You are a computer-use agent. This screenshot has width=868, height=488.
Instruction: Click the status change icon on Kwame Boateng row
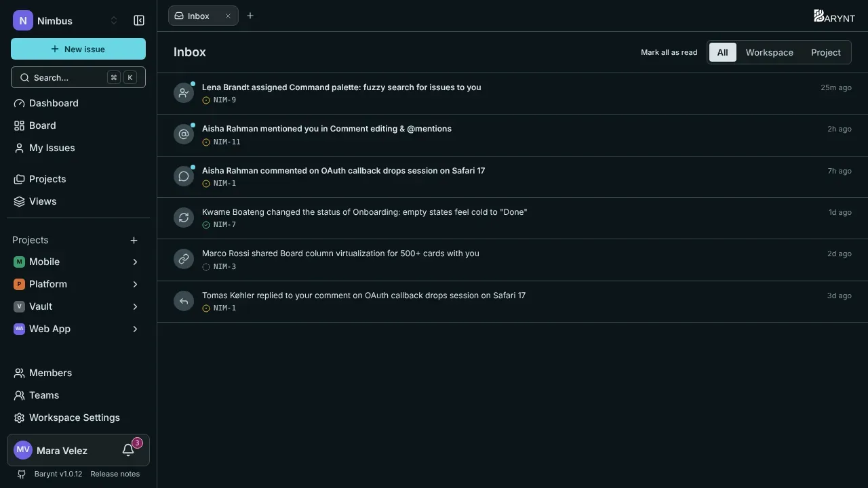184,218
